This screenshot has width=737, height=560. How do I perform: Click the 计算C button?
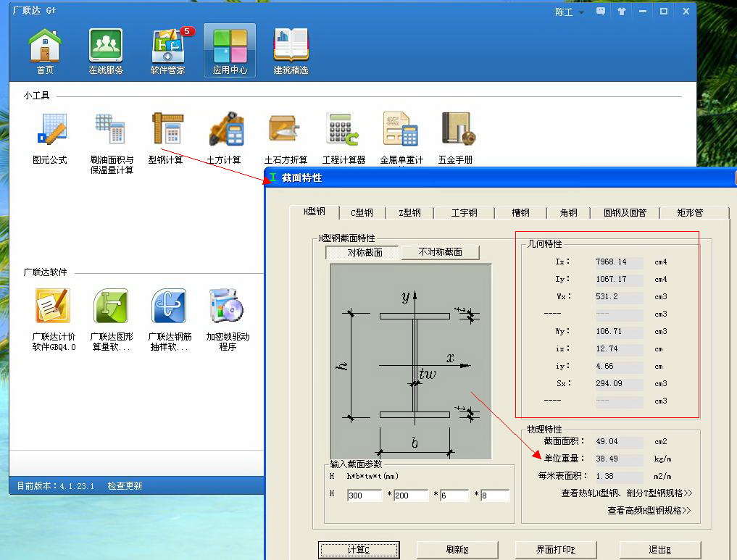(359, 550)
